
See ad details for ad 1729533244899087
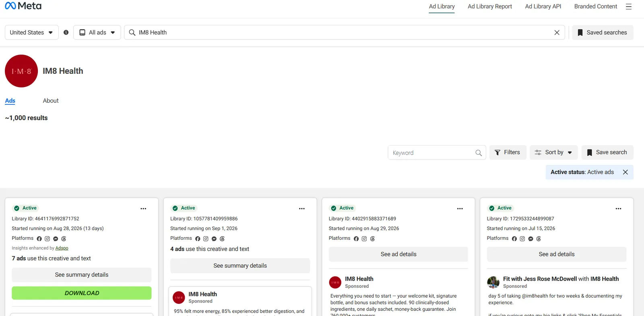point(557,254)
